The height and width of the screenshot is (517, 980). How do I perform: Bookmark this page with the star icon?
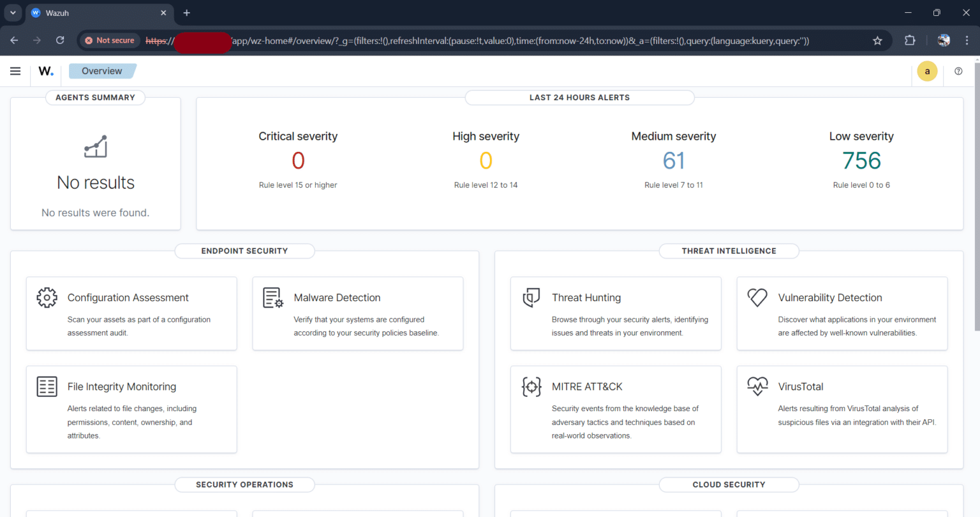pos(877,40)
